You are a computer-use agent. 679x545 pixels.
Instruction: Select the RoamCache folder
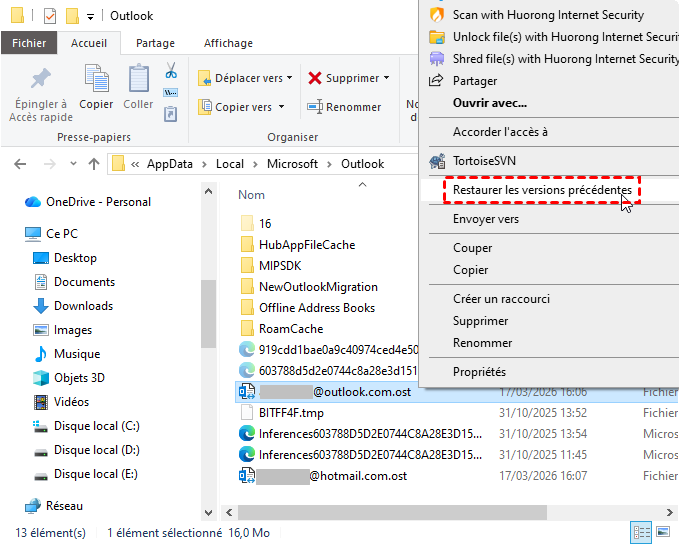[281, 329]
